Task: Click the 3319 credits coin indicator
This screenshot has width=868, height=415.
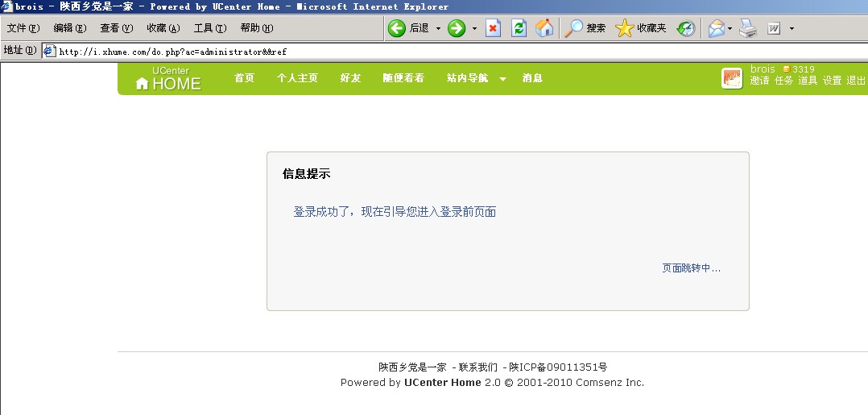Action: pyautogui.click(x=798, y=69)
